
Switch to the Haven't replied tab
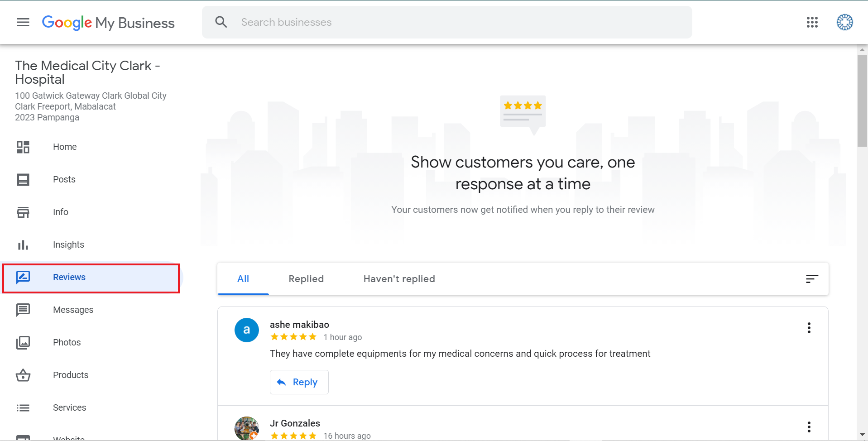pos(399,279)
